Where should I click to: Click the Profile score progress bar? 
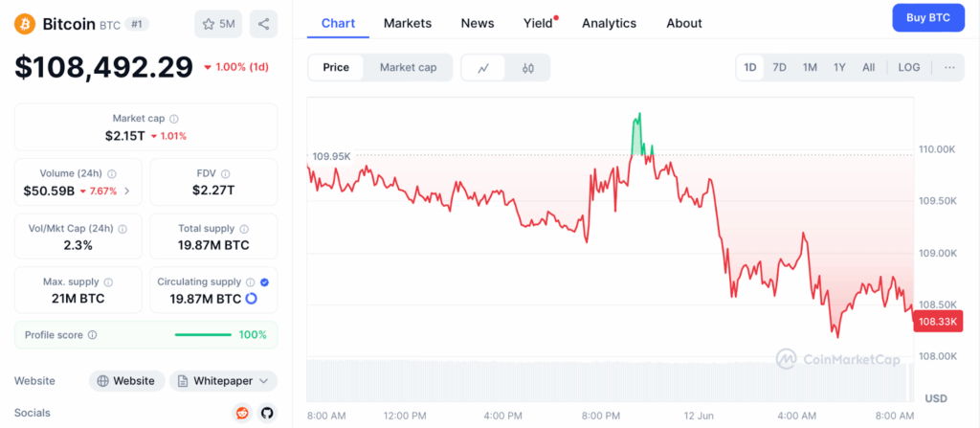click(x=203, y=335)
